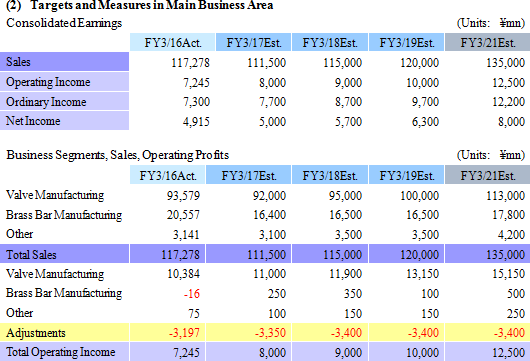Viewport: 530px width, 361px height.
Task: Select Brass Bar profit value 350
Action: [353, 294]
